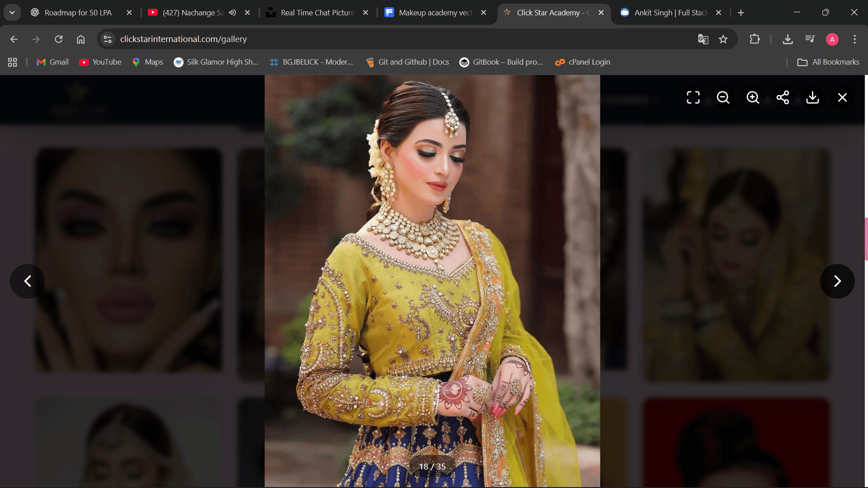Close the Makeup academy tab
The width and height of the screenshot is (868, 488).
click(484, 13)
